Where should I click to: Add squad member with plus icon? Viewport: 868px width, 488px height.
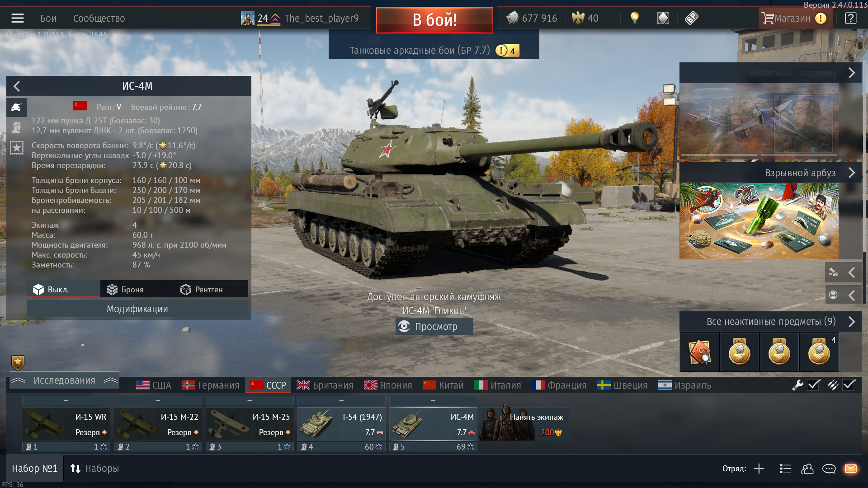tap(759, 469)
